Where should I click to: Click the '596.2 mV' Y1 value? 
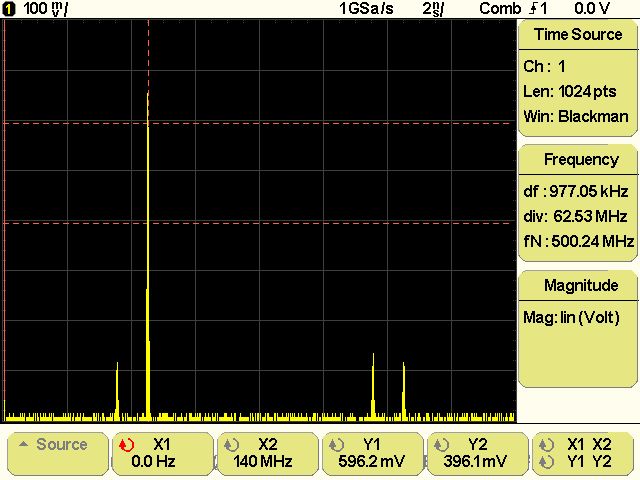pos(371,462)
